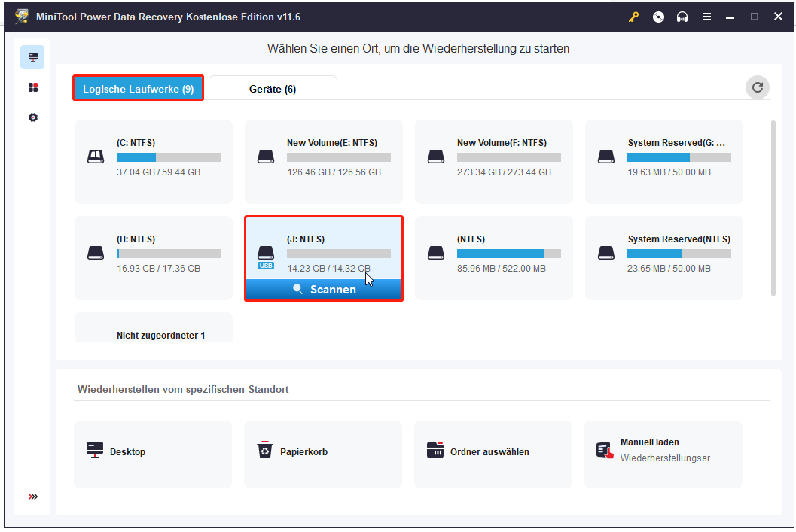
Task: Switch to the Geräte (6) tab
Action: pos(273,89)
